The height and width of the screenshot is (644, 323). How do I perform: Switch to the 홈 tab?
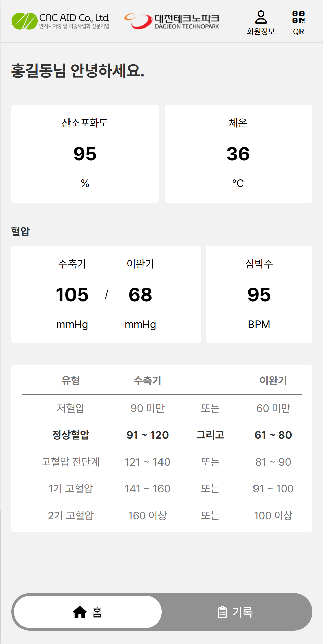point(87,611)
